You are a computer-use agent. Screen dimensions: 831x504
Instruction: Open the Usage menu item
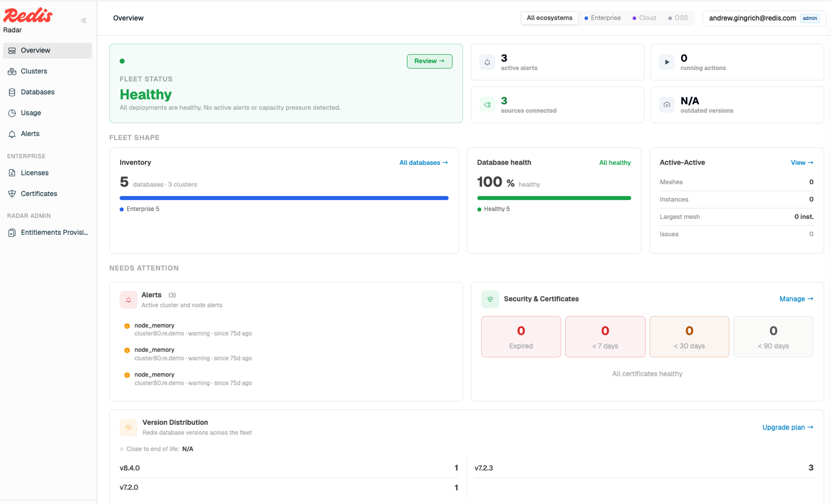[x=48, y=113]
